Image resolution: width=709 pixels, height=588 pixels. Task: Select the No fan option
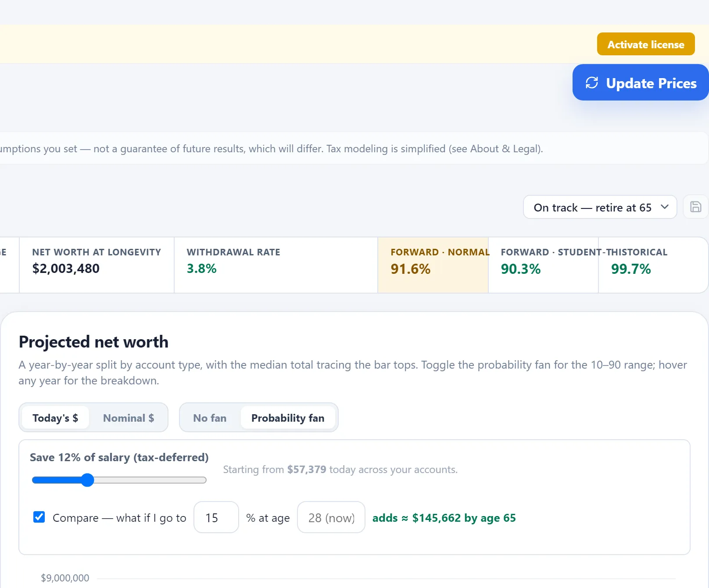(210, 418)
